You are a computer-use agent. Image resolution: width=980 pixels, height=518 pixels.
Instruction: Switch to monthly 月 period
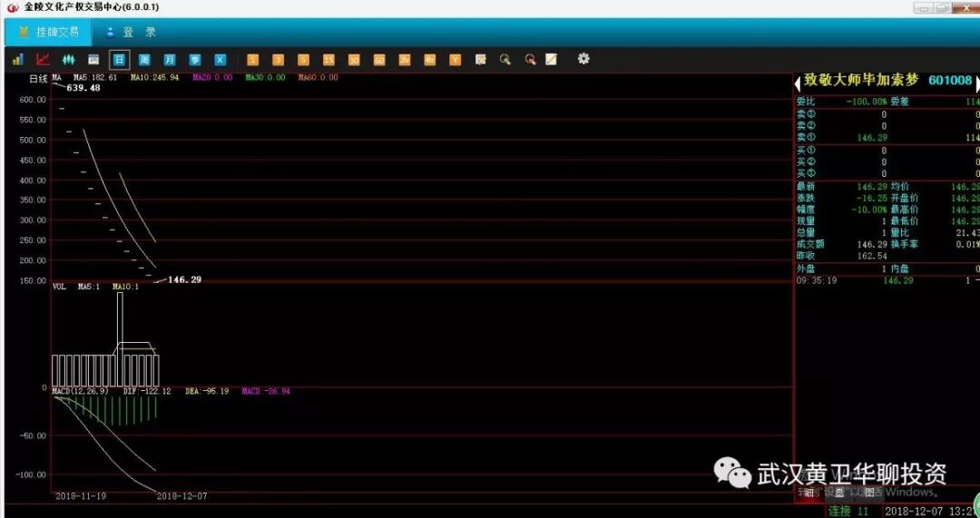tap(170, 60)
